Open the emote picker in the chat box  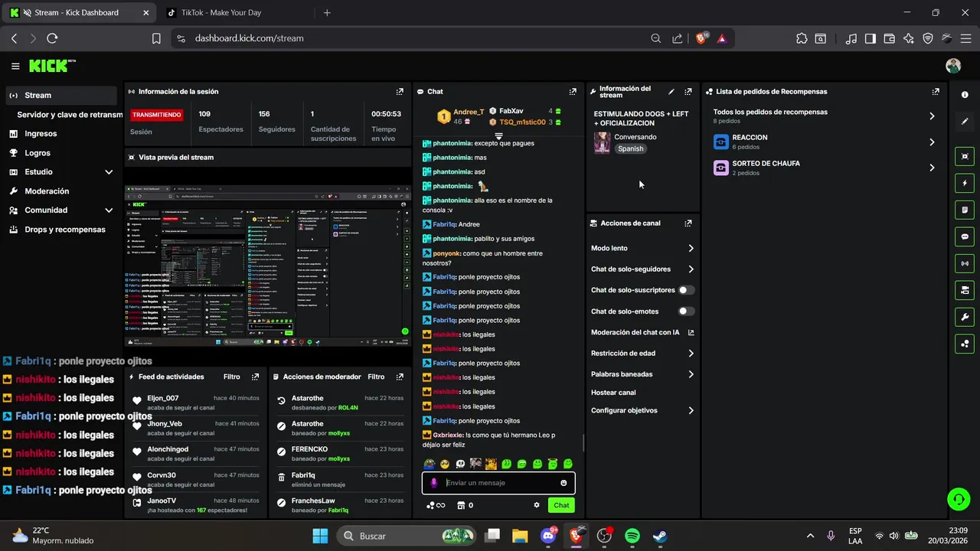pyautogui.click(x=563, y=483)
